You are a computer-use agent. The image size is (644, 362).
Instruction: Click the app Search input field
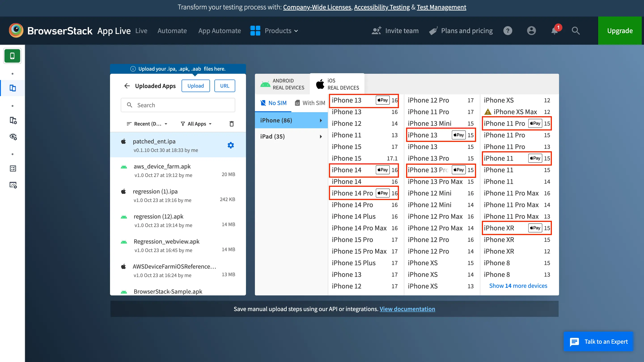pos(178,105)
